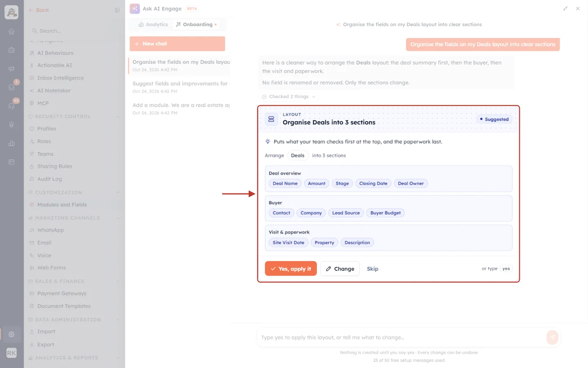Screen dimensions: 588x368
Task: Click the RK user avatar
Action: 11,353
